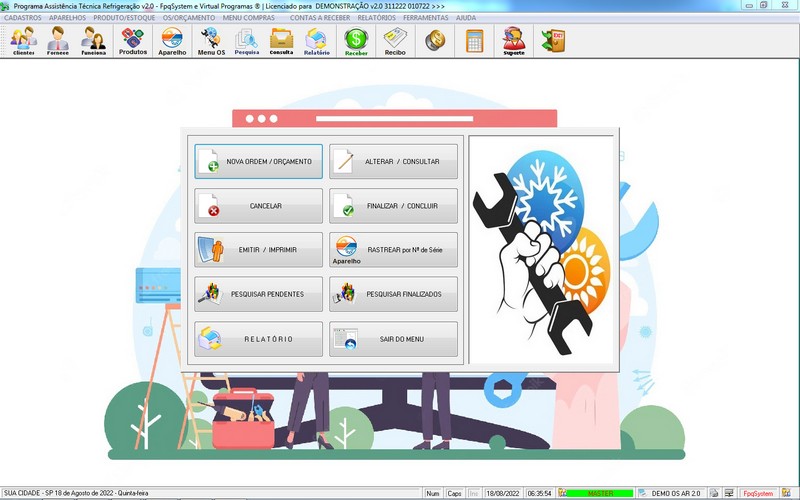
Task: Open the CADASTROS menu
Action: (22, 18)
